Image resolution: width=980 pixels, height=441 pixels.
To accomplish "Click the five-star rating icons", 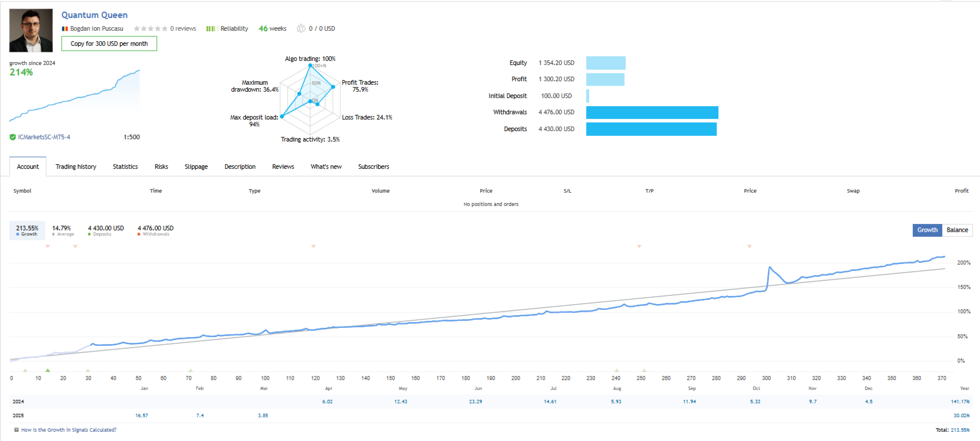I will 150,28.
